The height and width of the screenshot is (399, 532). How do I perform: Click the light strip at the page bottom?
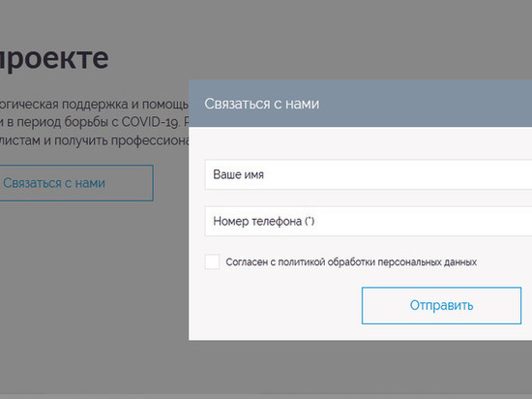coord(266,396)
